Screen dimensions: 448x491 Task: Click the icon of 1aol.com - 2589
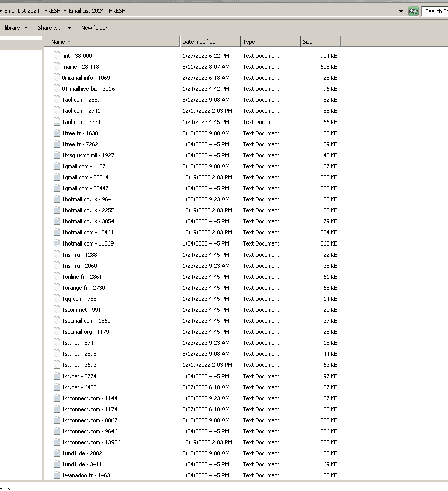click(x=57, y=100)
